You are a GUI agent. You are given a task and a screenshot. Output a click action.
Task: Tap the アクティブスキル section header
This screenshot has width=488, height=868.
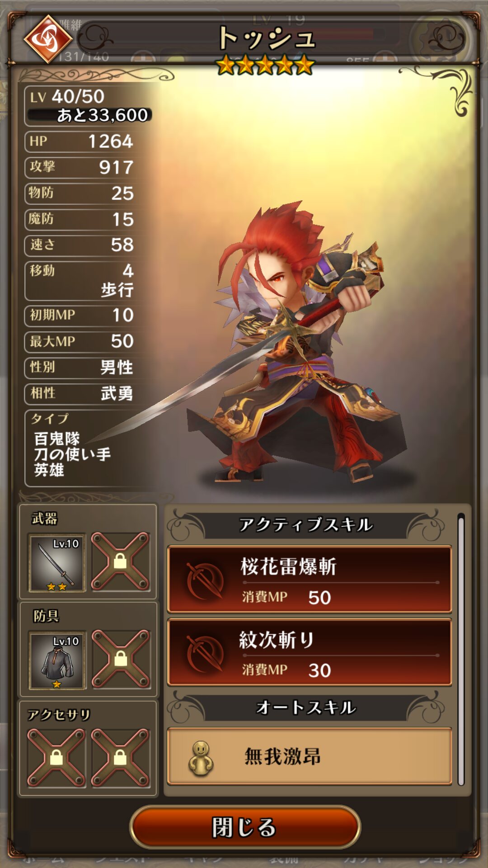coord(306,525)
